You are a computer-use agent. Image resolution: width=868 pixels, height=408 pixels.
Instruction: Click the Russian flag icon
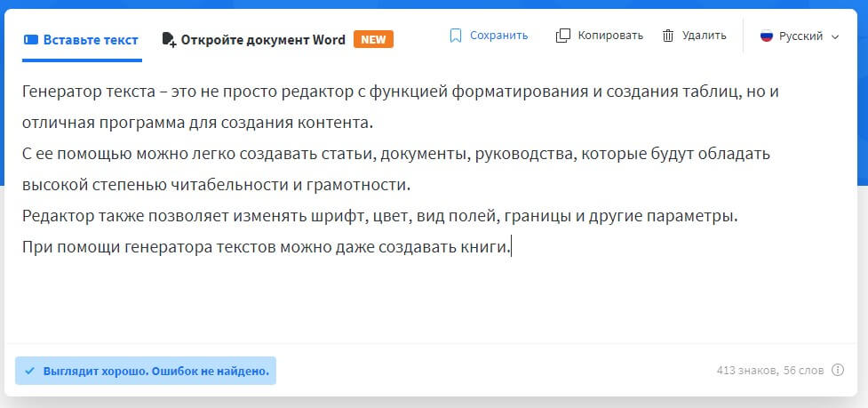pos(766,36)
